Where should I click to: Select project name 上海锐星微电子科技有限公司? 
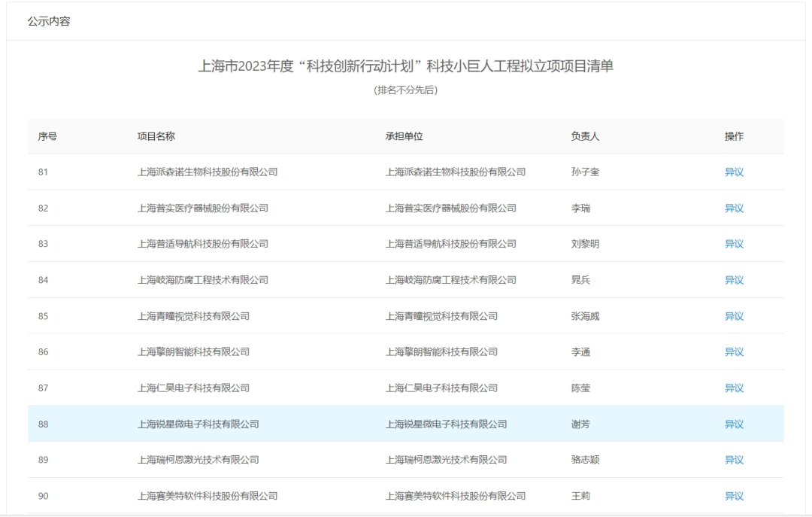pyautogui.click(x=198, y=424)
